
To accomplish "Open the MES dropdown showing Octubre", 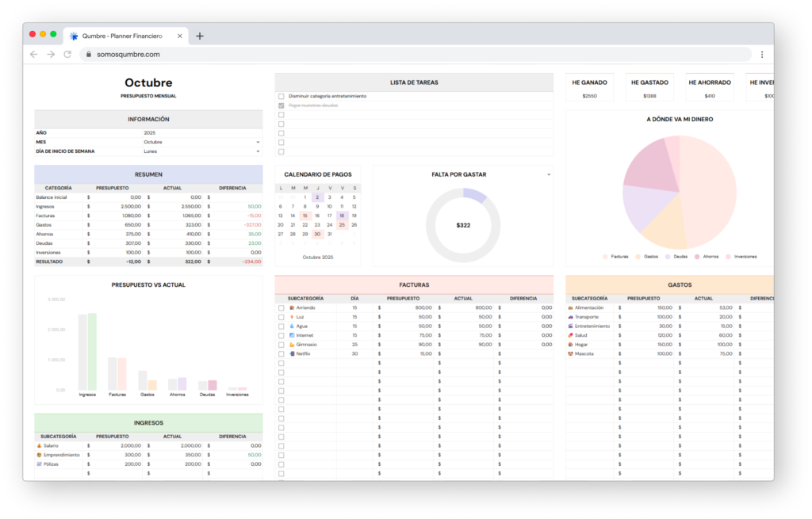I will (x=258, y=142).
